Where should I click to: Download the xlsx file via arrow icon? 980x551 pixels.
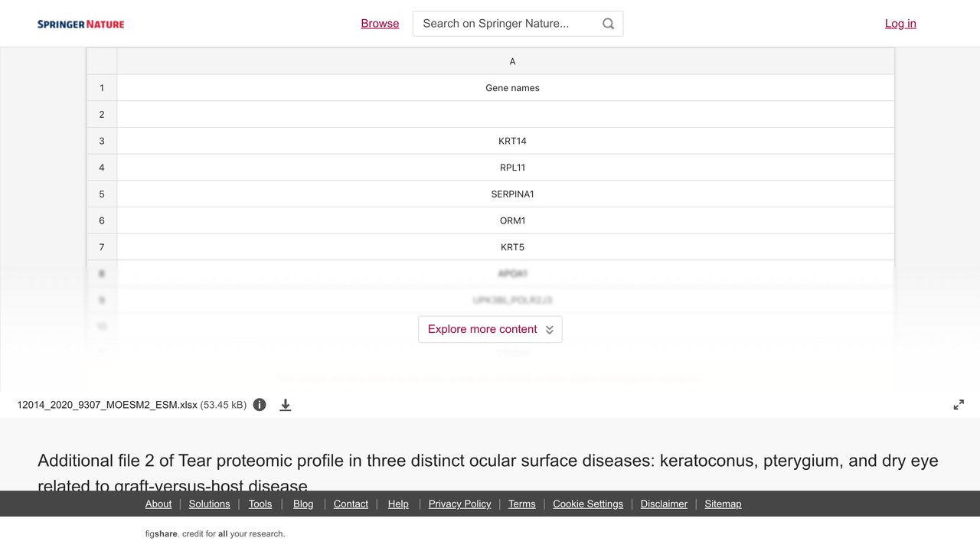(x=285, y=405)
